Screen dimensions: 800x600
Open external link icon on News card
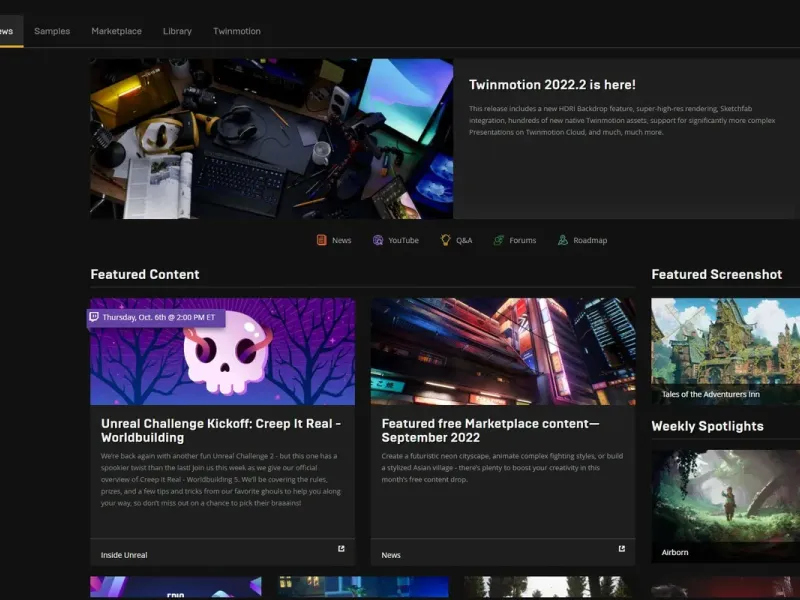621,548
